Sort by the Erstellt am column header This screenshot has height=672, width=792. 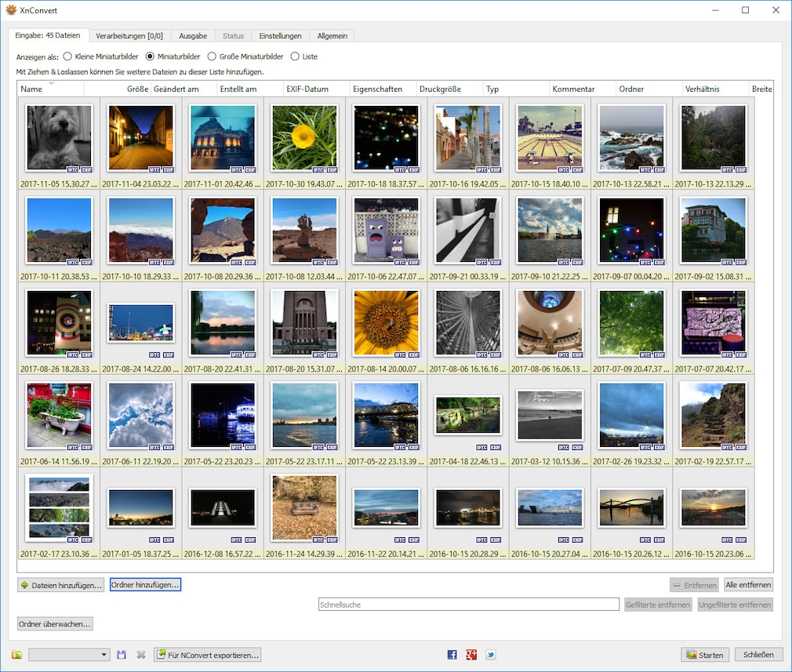point(250,89)
